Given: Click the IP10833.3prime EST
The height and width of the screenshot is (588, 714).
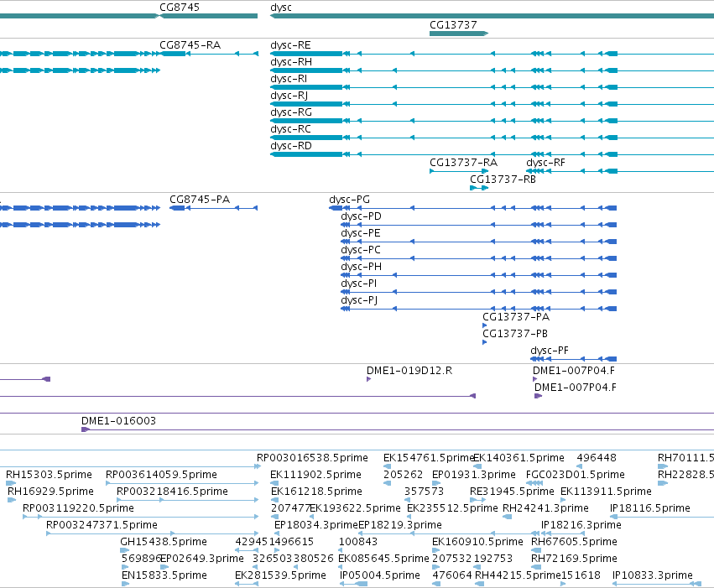Looking at the screenshot, I should tap(653, 575).
